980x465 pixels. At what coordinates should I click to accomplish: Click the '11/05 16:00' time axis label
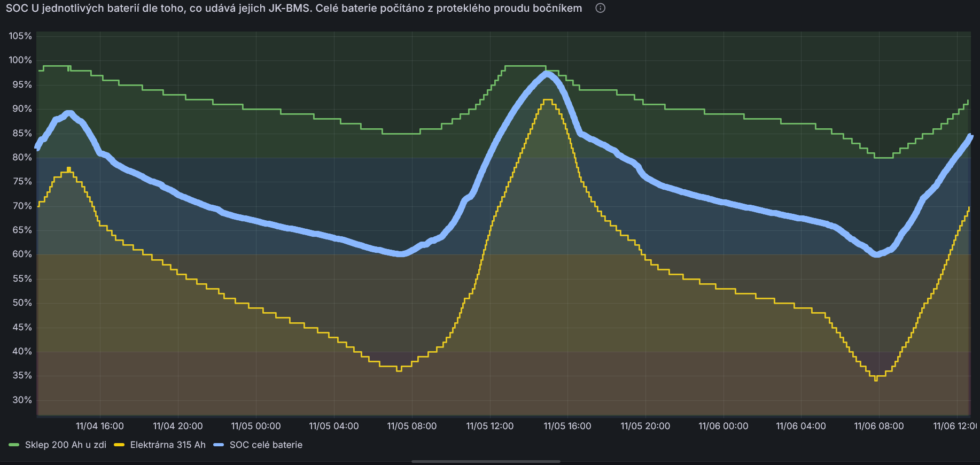click(x=567, y=426)
